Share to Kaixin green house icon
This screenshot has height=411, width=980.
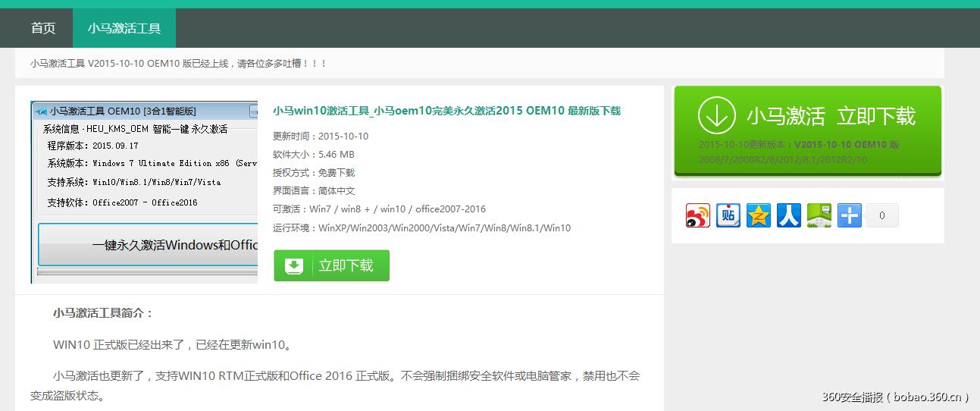pos(819,215)
